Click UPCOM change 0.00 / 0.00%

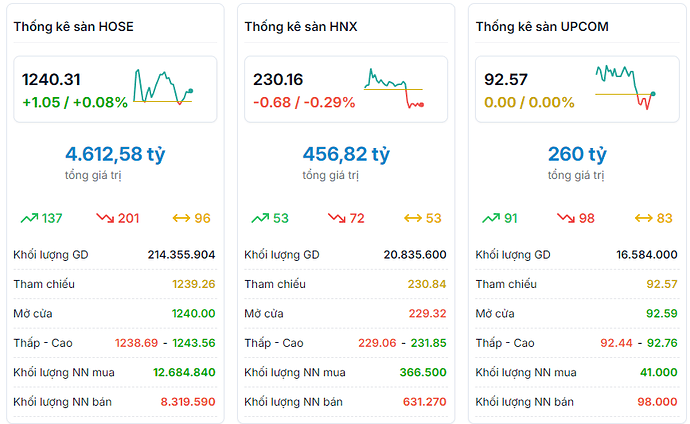click(529, 102)
